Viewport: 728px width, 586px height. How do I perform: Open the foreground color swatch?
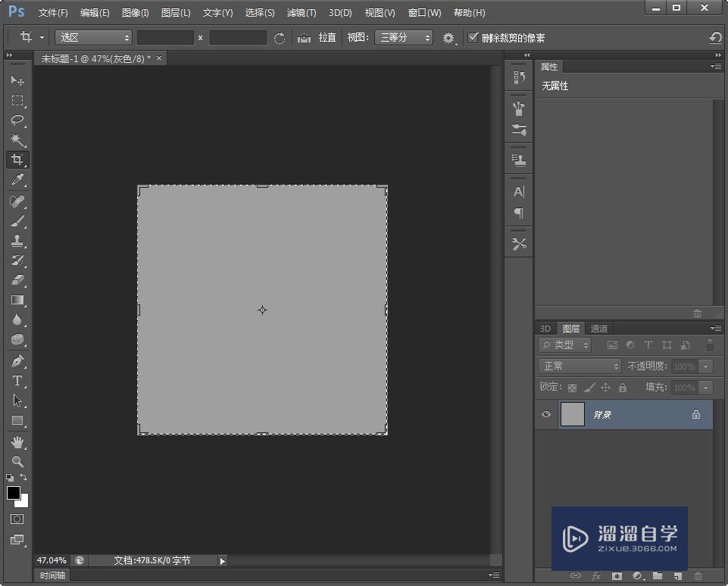[x=12, y=494]
